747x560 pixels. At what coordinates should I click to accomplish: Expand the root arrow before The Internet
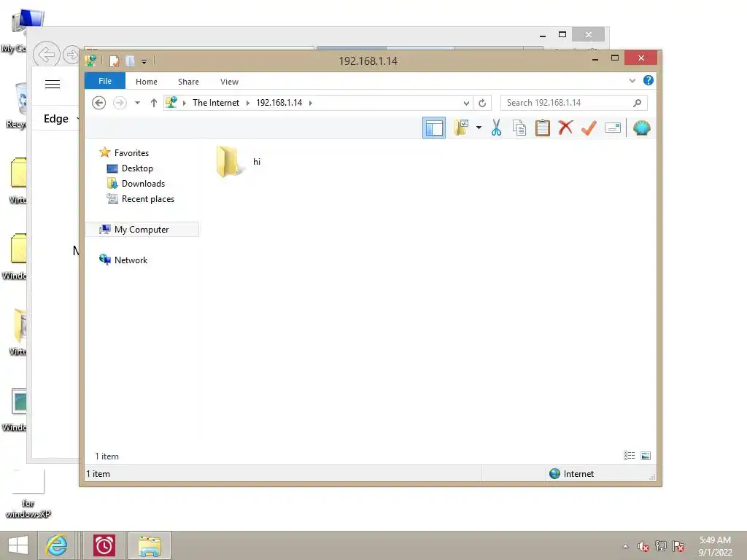(185, 103)
